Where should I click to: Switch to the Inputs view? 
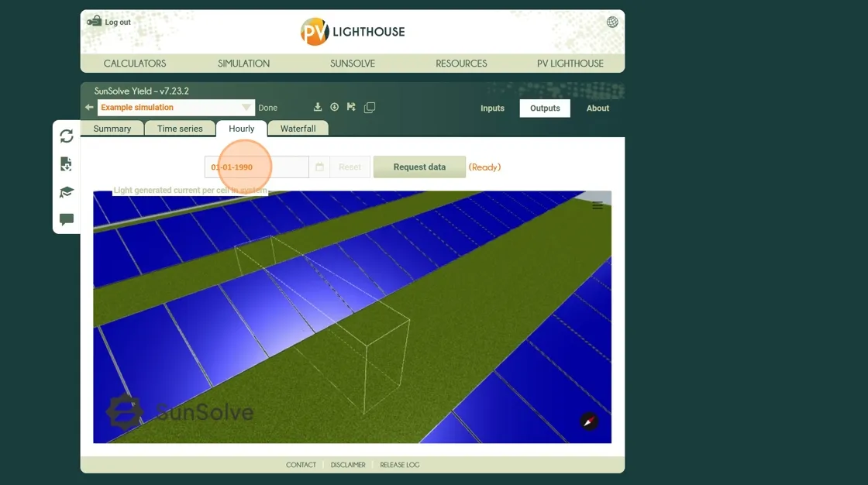[492, 108]
